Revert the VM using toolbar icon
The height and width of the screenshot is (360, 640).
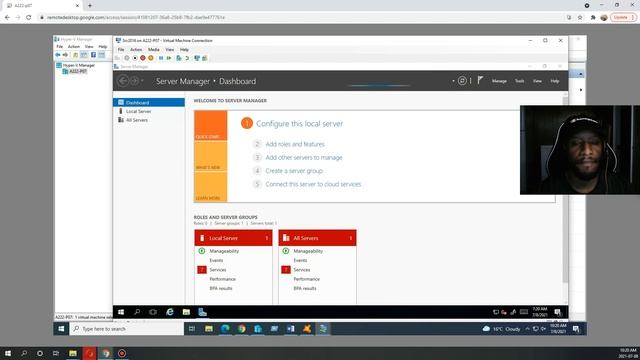187,58
